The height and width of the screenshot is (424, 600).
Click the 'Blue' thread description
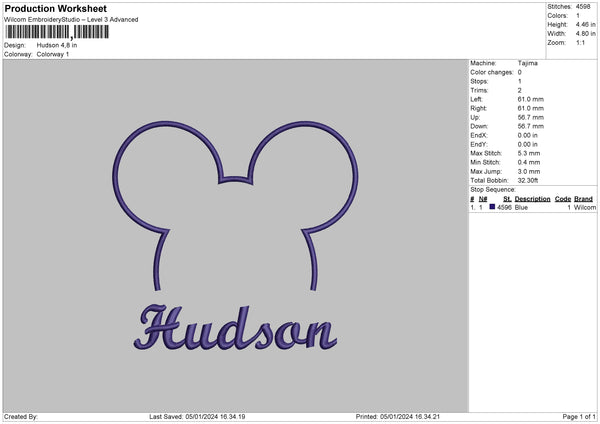(x=521, y=207)
